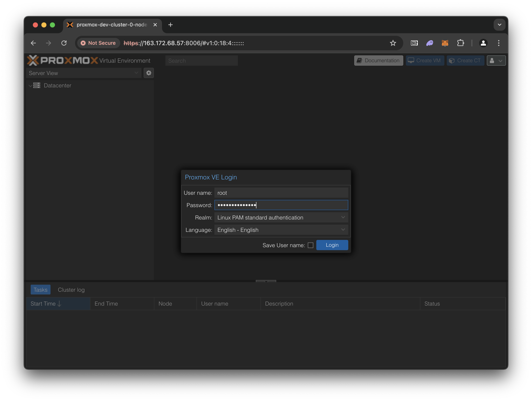Open the MetaMask fox extension
The height and width of the screenshot is (401, 532).
[445, 43]
